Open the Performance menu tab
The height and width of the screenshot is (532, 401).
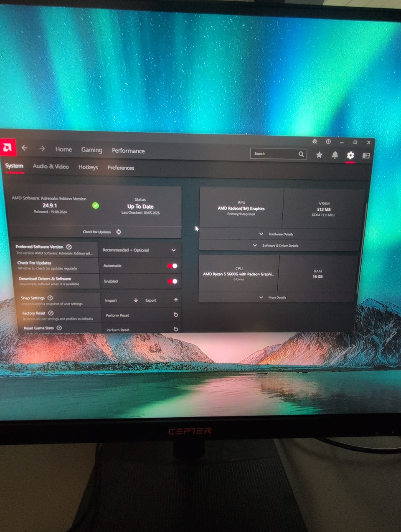click(128, 151)
